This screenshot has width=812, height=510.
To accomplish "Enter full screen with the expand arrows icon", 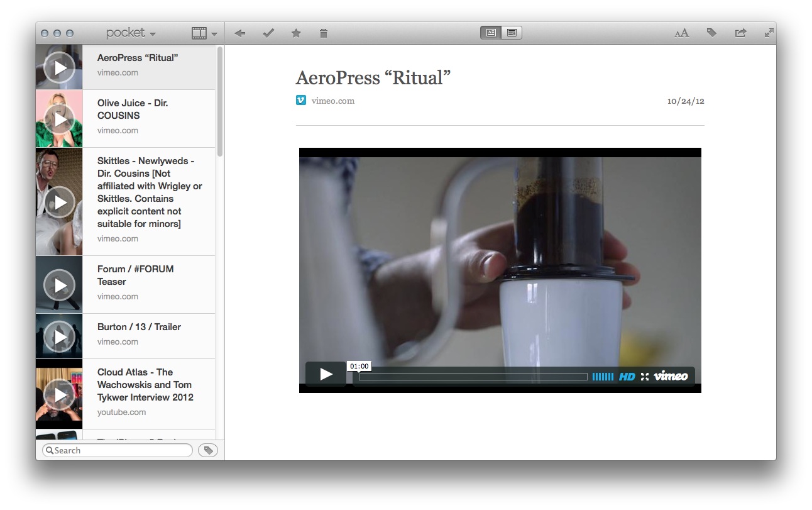I will click(x=769, y=33).
